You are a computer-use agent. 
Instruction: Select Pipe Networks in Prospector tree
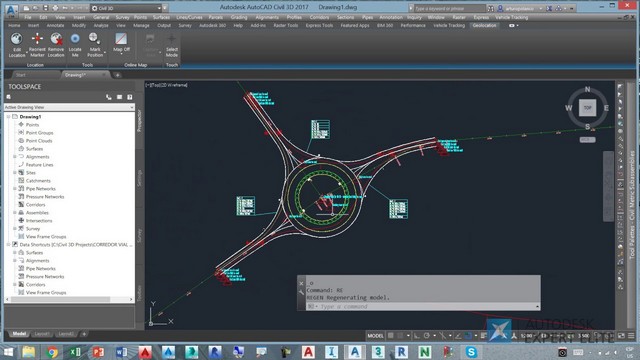(40, 189)
